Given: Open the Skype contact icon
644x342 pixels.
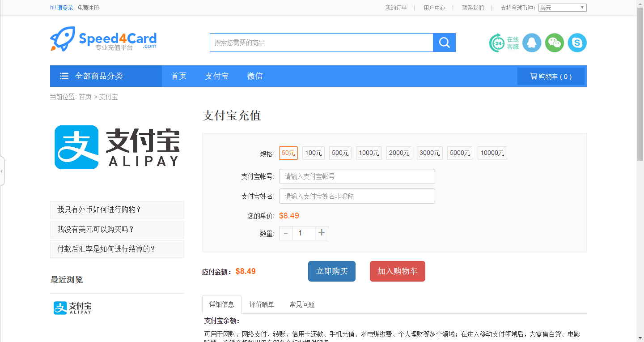Looking at the screenshot, I should pos(577,43).
